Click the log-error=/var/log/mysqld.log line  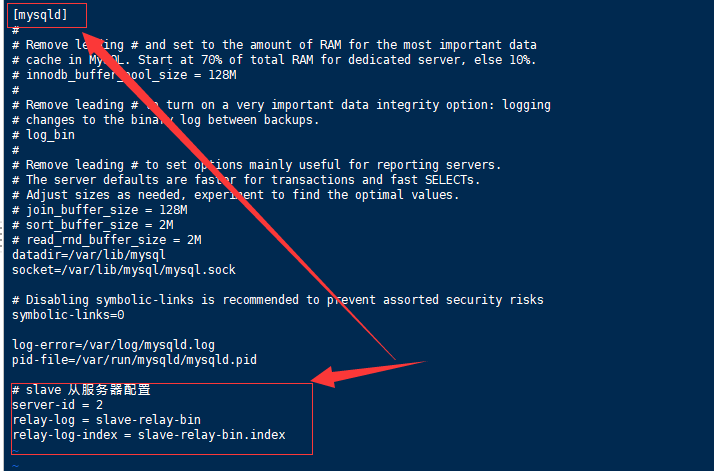tap(114, 344)
